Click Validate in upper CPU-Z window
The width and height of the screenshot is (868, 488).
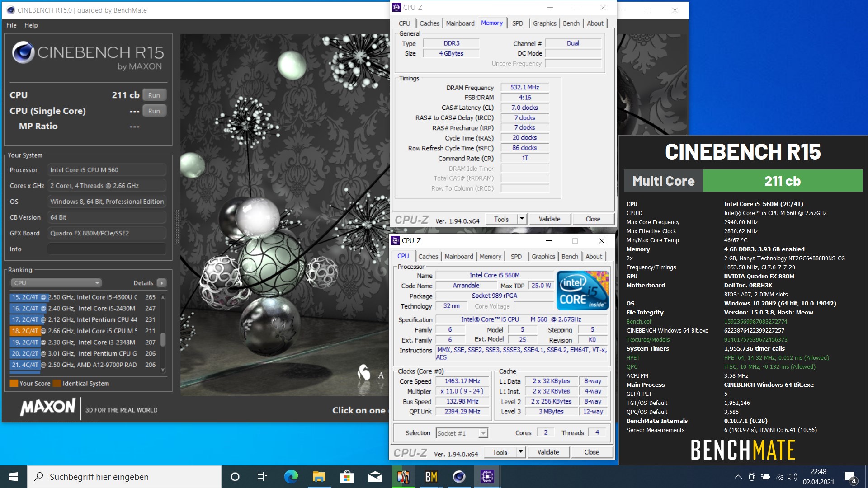coord(549,219)
